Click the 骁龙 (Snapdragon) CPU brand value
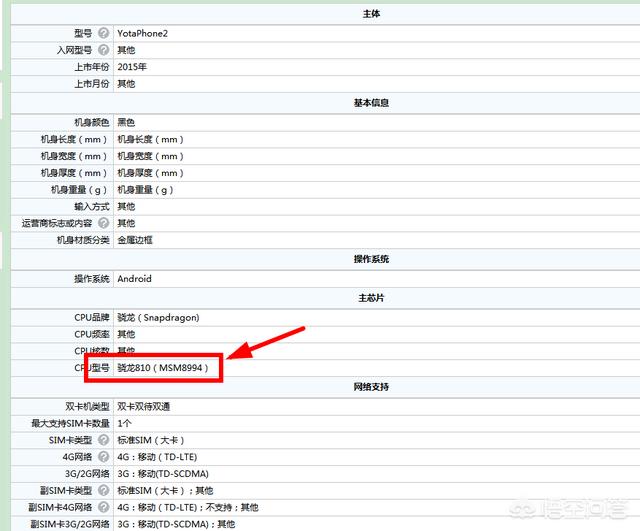Screen dimensions: 640x531 [158, 317]
